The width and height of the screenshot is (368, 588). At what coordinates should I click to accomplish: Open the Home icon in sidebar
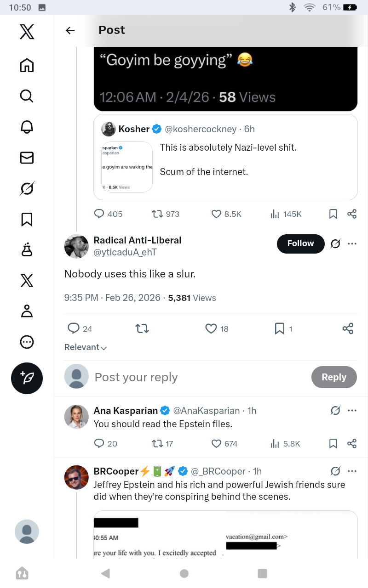click(x=27, y=65)
